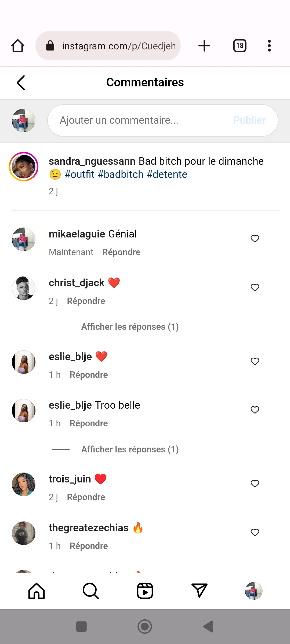Go to Instagram home feed
This screenshot has width=290, height=644.
37,591
